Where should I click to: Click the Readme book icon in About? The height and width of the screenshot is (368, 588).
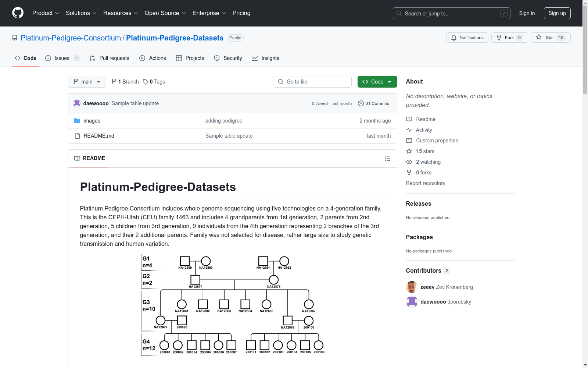click(x=409, y=119)
